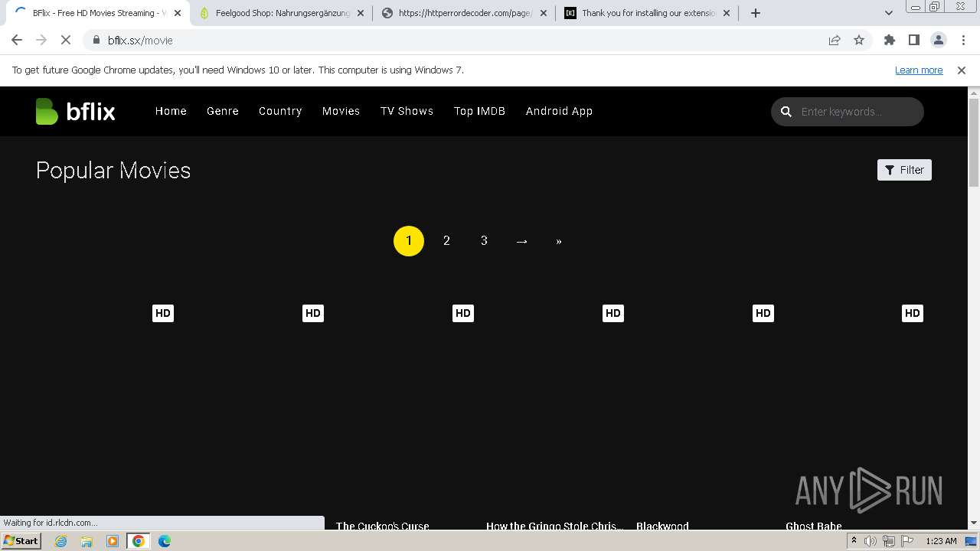Click the Chrome taskbar icon
980x551 pixels.
[139, 541]
